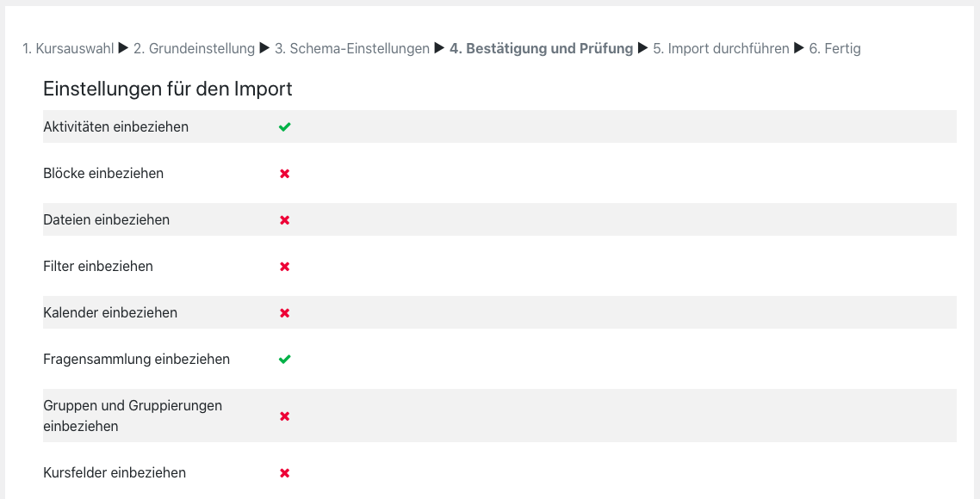980x499 pixels.
Task: Click the green checkmark for Aktivitäten einbeziehen
Action: [x=284, y=126]
